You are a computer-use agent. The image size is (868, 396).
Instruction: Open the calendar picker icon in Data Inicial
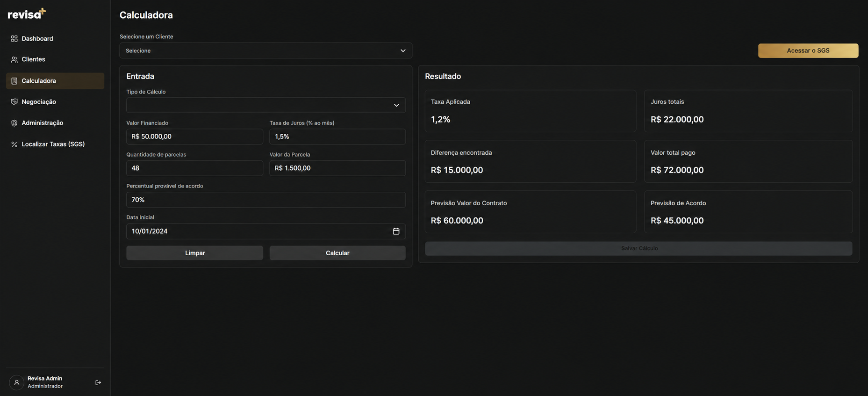point(396,231)
